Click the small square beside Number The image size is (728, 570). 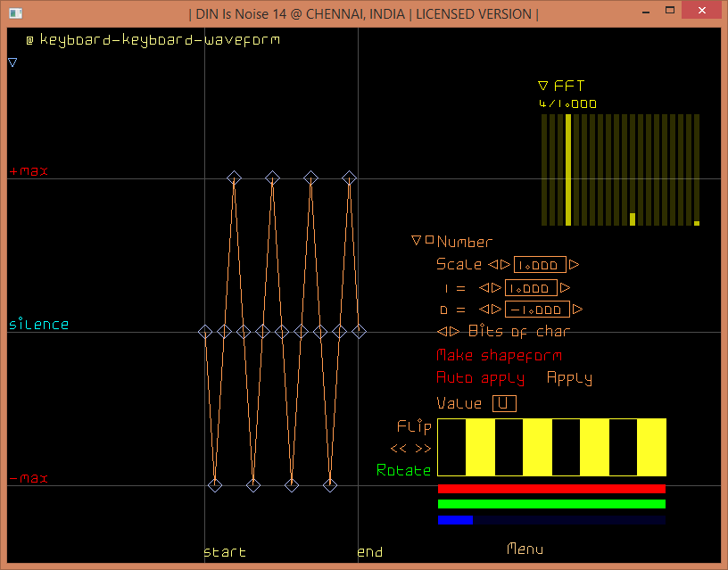(429, 240)
